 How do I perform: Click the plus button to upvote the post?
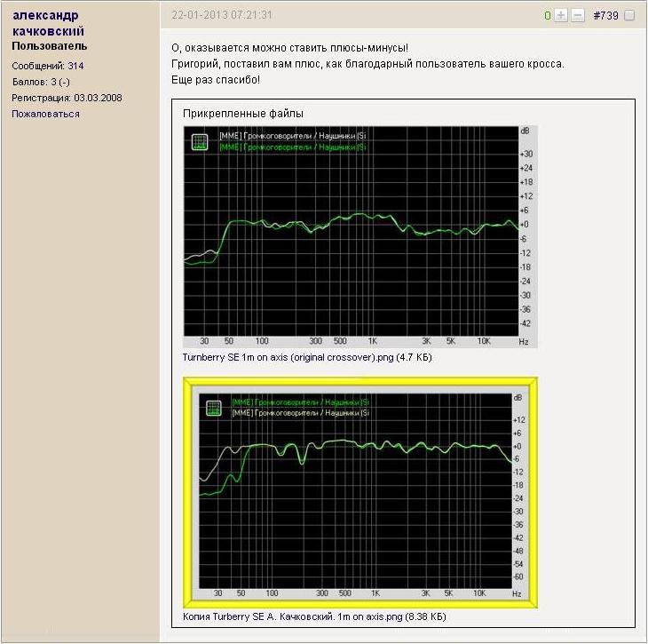point(561,16)
